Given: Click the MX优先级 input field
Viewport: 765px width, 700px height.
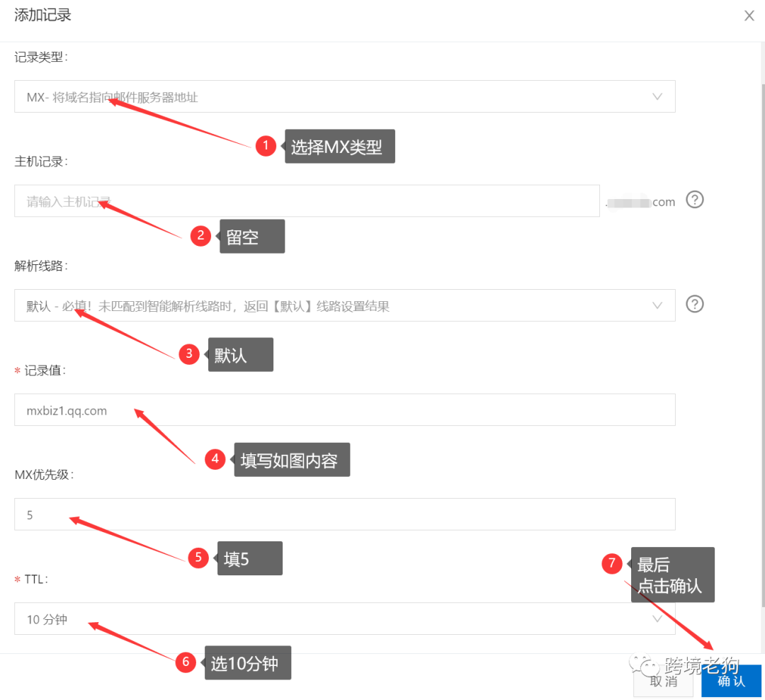Looking at the screenshot, I should 344,514.
